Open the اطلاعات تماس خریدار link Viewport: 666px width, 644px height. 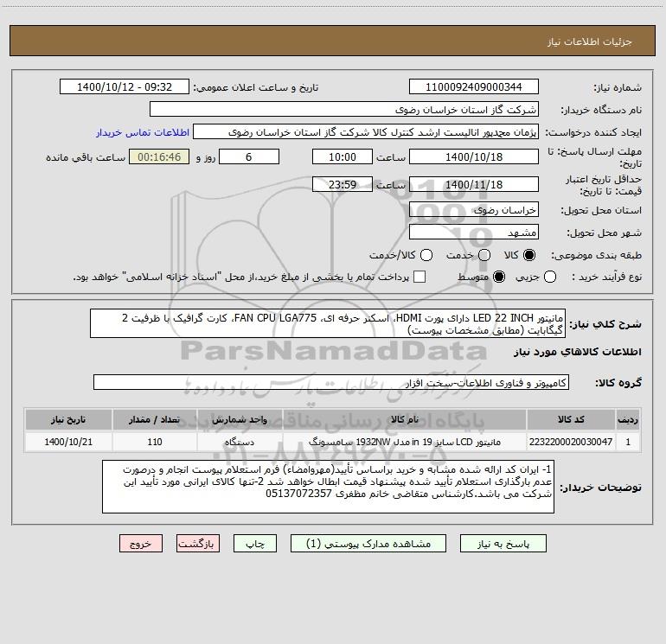point(143,132)
